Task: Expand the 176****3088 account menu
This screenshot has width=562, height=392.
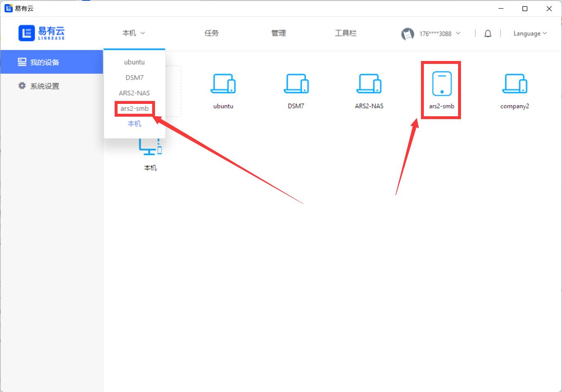Action: click(440, 34)
